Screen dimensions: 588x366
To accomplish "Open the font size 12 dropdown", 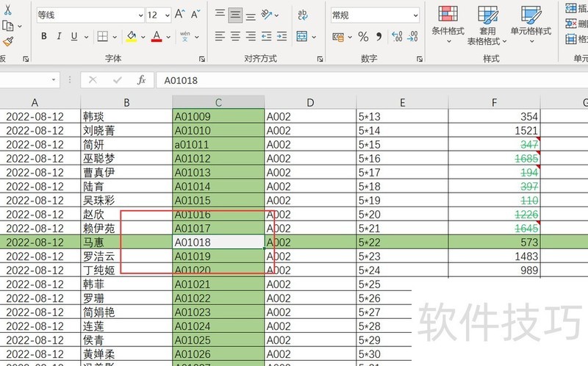I will coord(167,15).
